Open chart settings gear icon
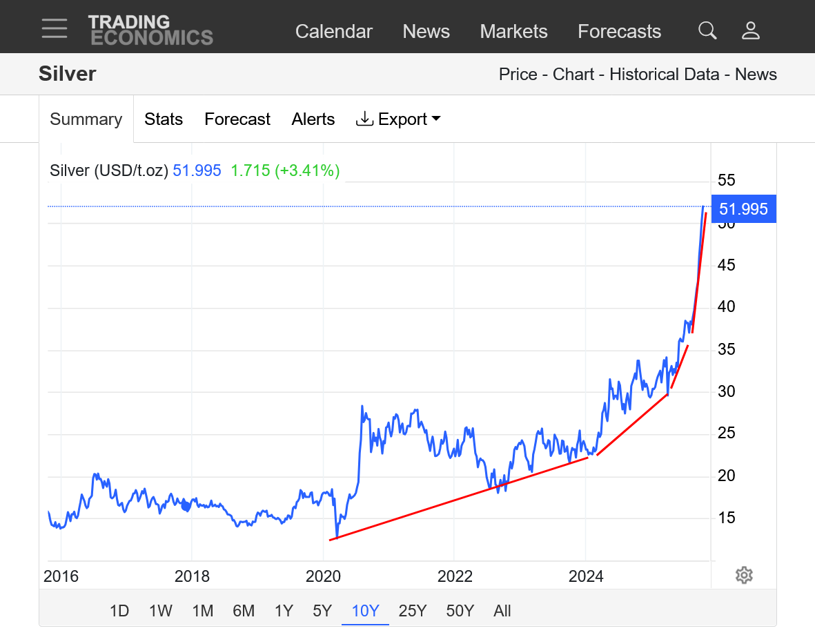Image resolution: width=815 pixels, height=644 pixels. click(743, 575)
